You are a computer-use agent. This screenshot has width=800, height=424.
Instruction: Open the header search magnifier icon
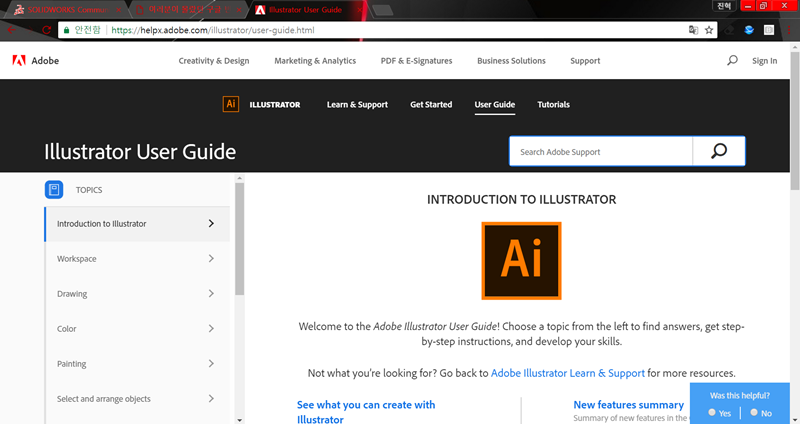tap(732, 60)
